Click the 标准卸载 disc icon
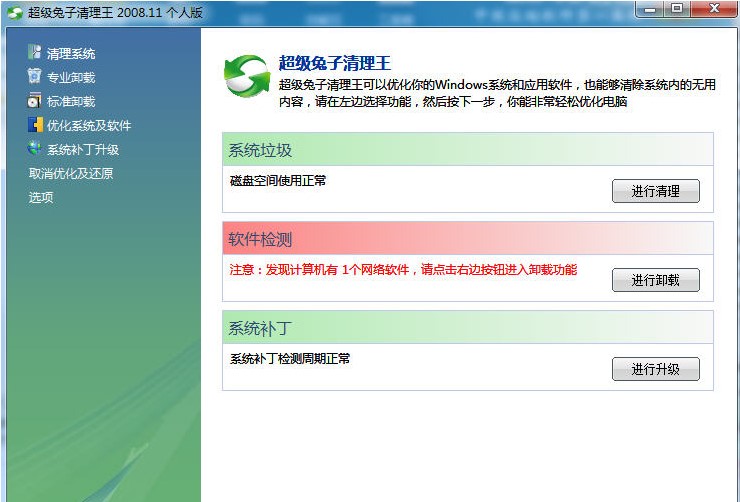Image resolution: width=740 pixels, height=502 pixels. click(x=34, y=100)
